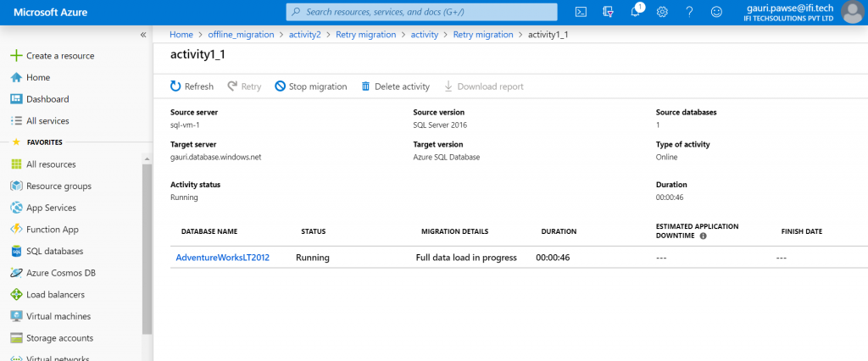
Task: Click the All resources grid icon
Action: pyautogui.click(x=16, y=164)
